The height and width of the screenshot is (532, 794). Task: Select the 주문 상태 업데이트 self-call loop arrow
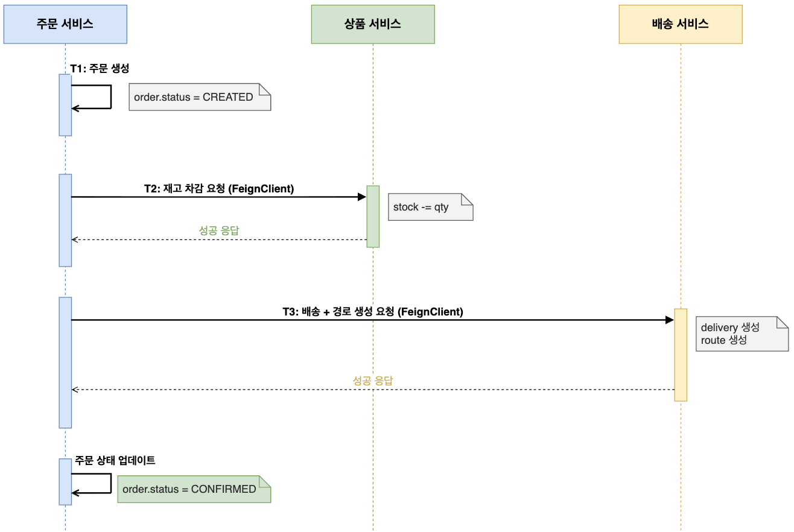(x=111, y=483)
